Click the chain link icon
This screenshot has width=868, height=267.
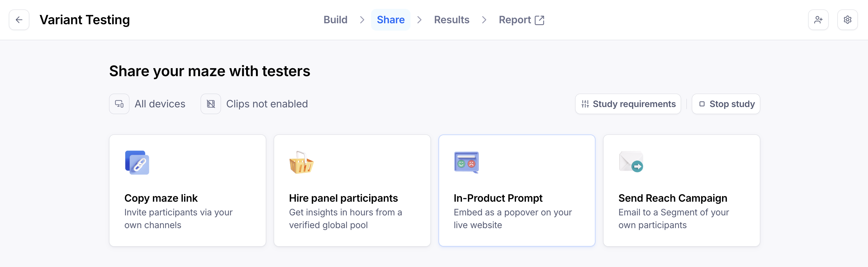click(137, 163)
